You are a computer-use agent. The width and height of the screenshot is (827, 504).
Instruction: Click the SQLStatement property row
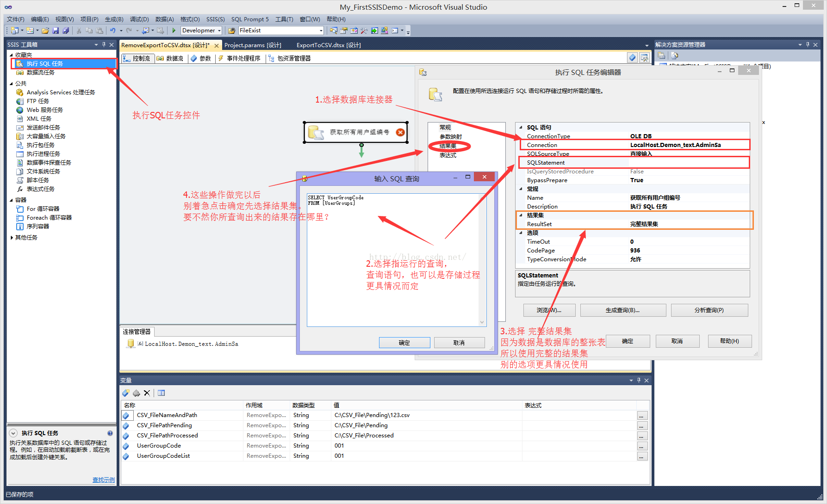point(634,163)
